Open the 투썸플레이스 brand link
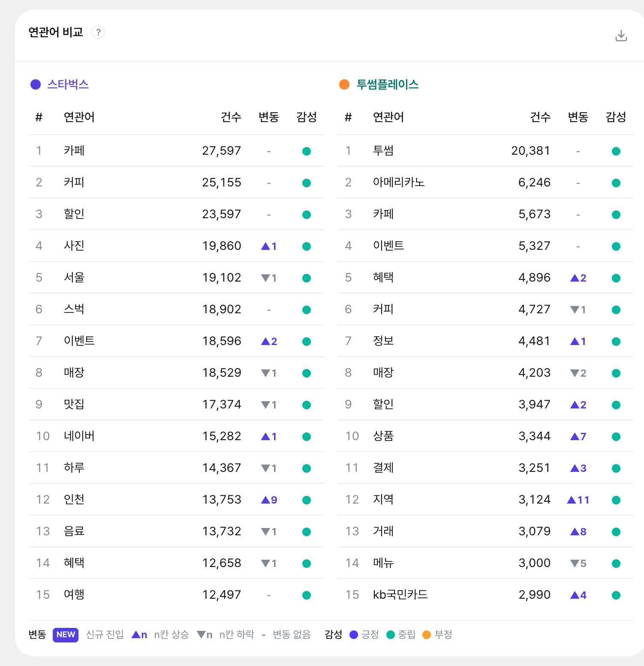This screenshot has height=666, width=644. pos(388,84)
